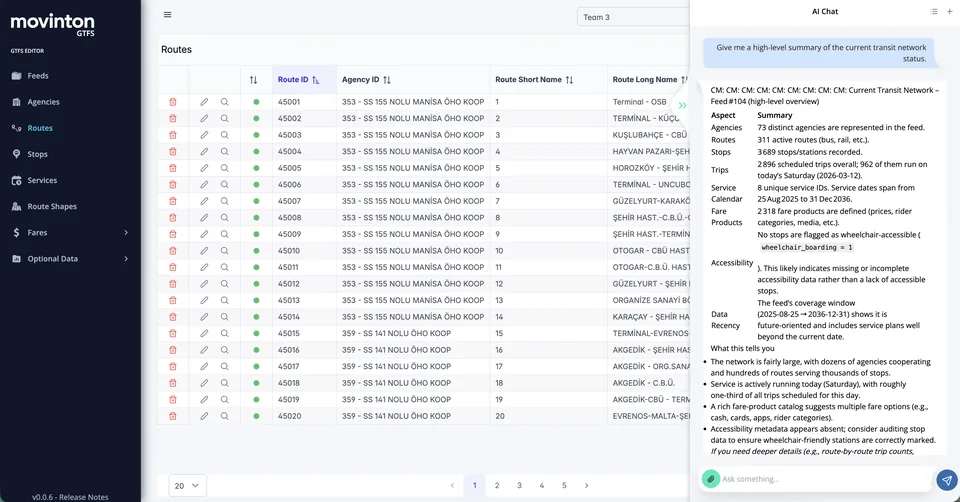Edit route 45004 with pencil icon
This screenshot has height=502, width=960.
pos(204,152)
